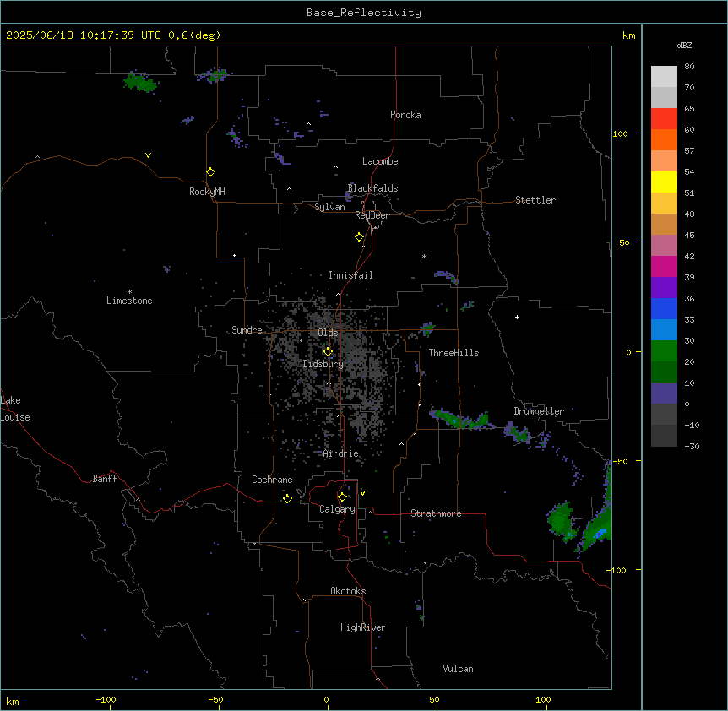Viewport: 728px width, 711px height.
Task: Select the HighRiver label
Action: [x=363, y=627]
